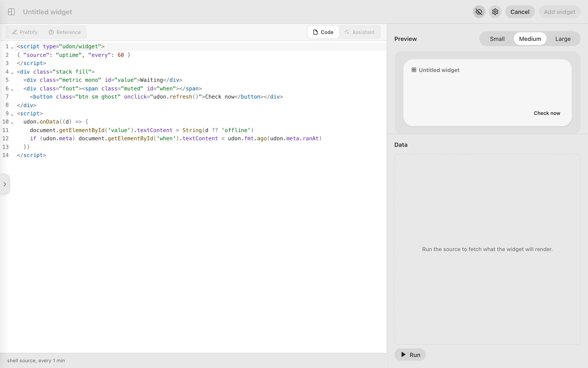Click the status text 'shell source, every 1 min'
588x368 pixels.
coord(36,360)
